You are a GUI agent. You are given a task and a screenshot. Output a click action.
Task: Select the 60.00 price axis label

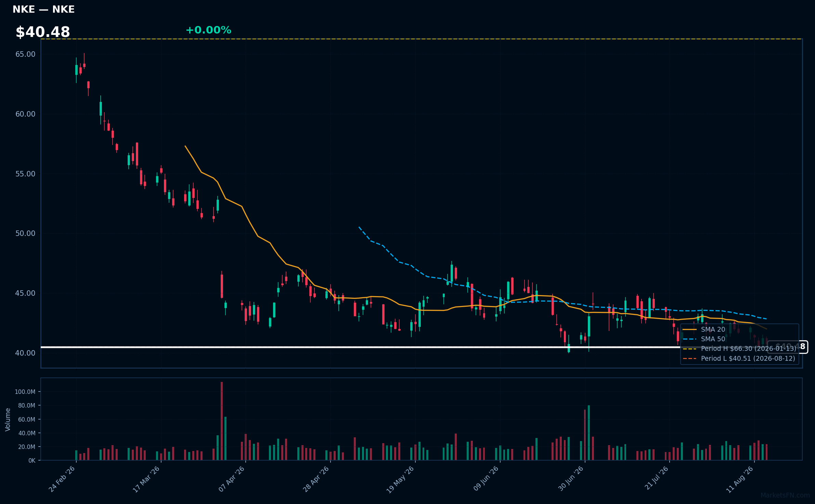[x=25, y=114]
